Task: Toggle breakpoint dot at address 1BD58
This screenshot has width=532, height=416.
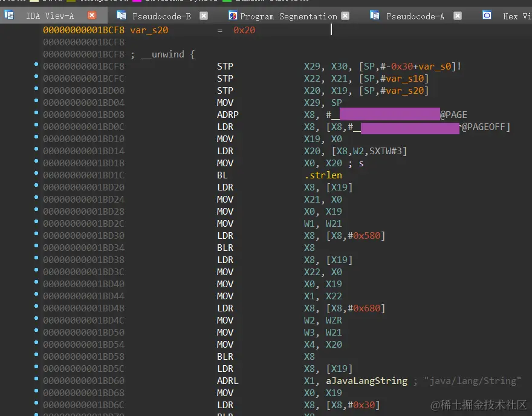Action: 36,354
